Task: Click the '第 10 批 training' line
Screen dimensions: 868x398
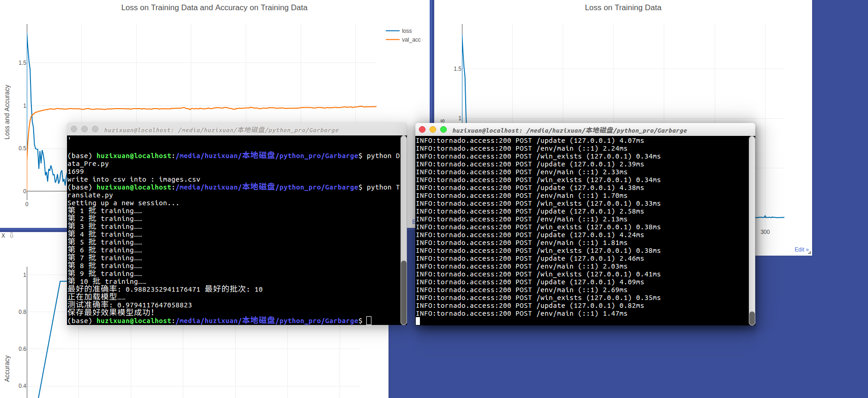Action: [107, 282]
